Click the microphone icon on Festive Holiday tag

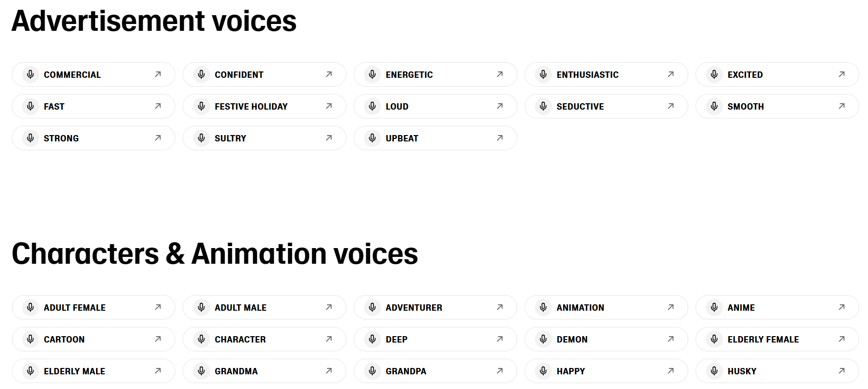point(201,106)
